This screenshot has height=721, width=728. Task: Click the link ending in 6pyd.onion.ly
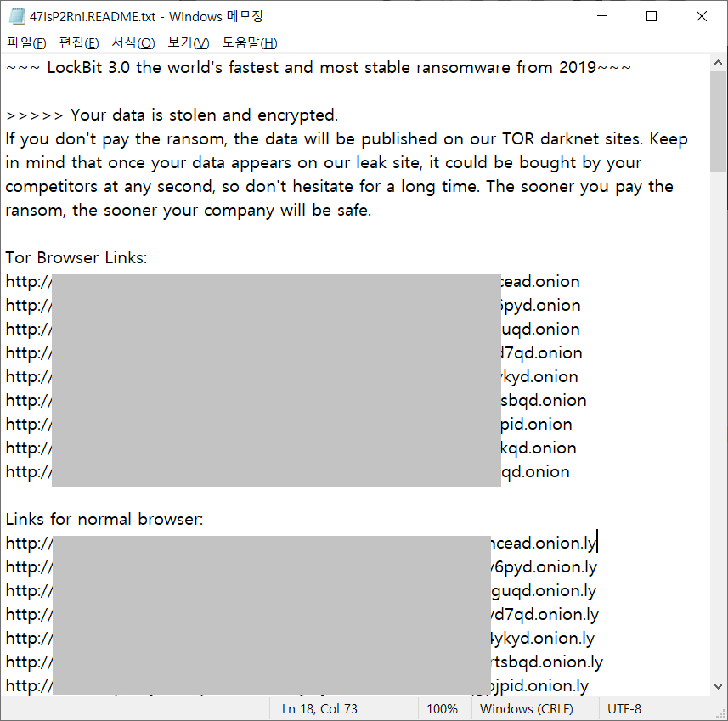click(x=302, y=567)
